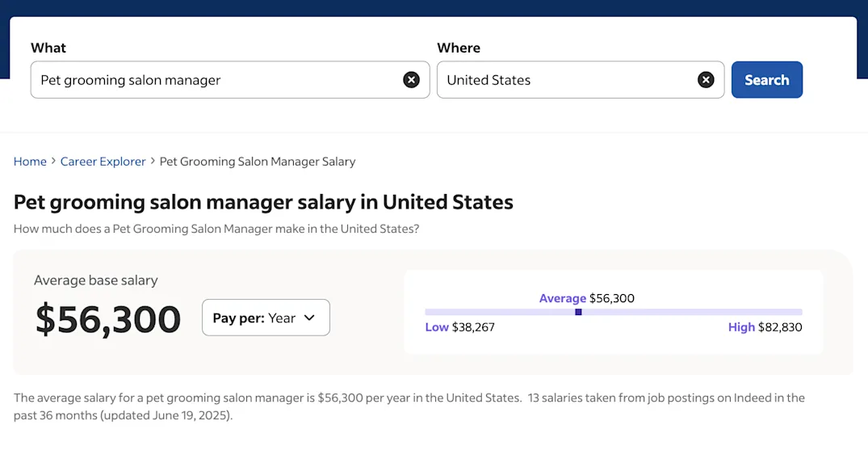Click the Search button

(767, 80)
